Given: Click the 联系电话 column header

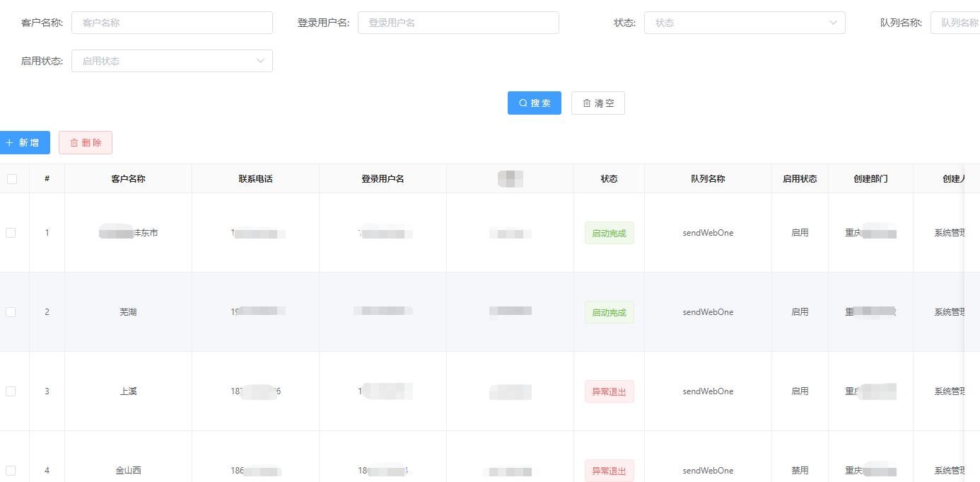Looking at the screenshot, I should pyautogui.click(x=255, y=179).
